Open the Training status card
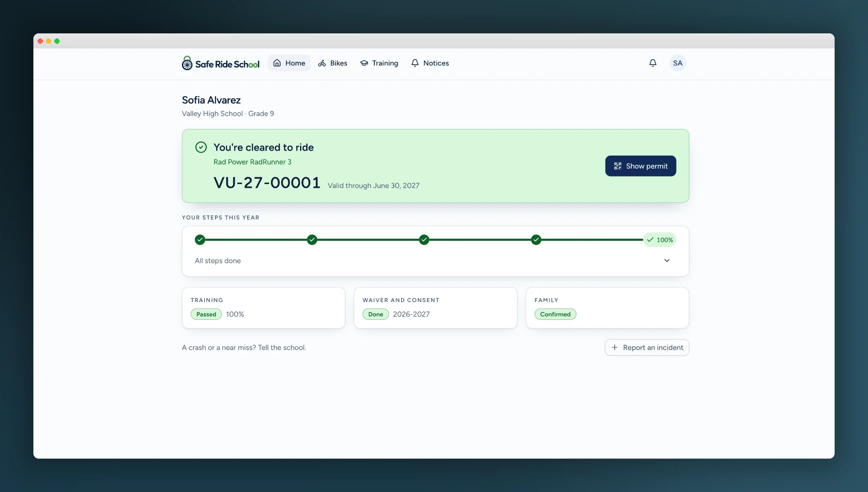Viewport: 868px width, 492px height. point(263,308)
